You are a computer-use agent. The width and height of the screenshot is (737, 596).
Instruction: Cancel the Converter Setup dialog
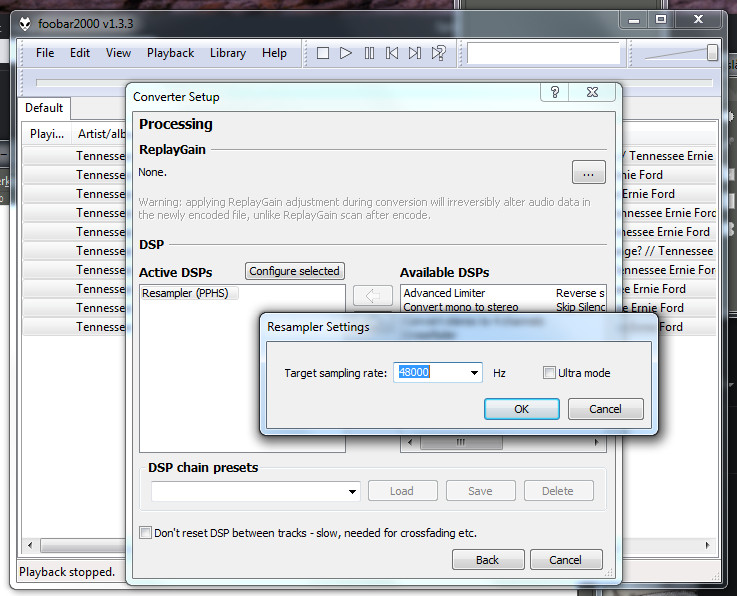coord(566,560)
